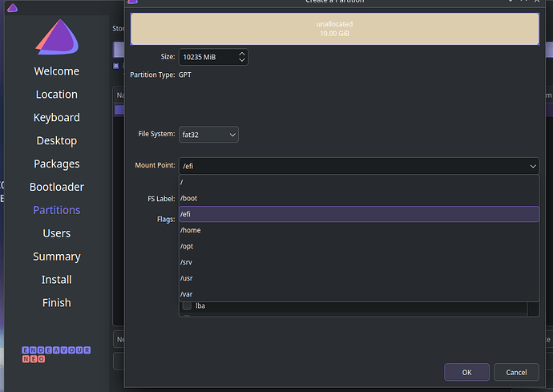Confirm partition with the OK button
Viewport: 553px width, 392px height.
466,372
